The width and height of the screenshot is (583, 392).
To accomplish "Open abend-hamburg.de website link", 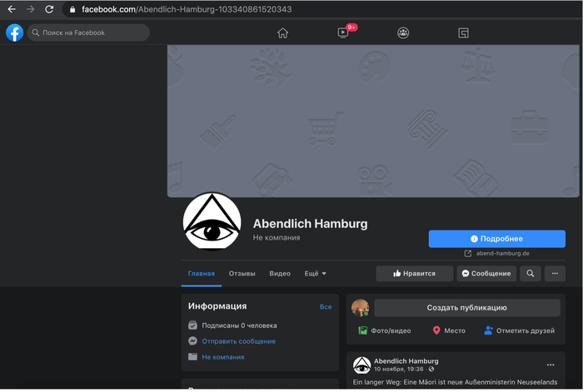I will (503, 253).
